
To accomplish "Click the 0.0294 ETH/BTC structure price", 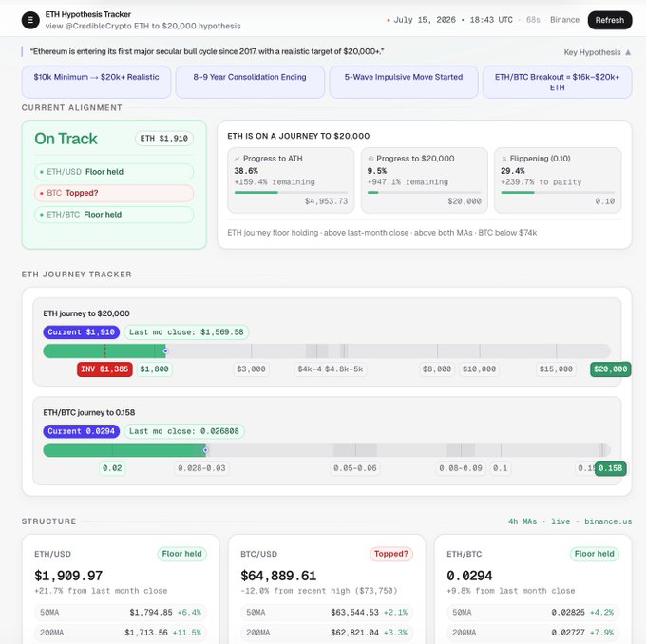I will 469,576.
